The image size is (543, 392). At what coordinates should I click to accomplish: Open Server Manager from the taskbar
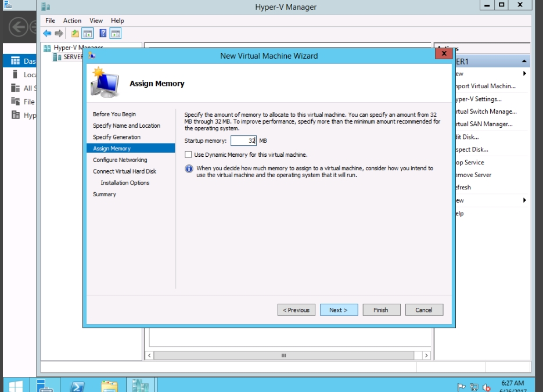coord(46,386)
